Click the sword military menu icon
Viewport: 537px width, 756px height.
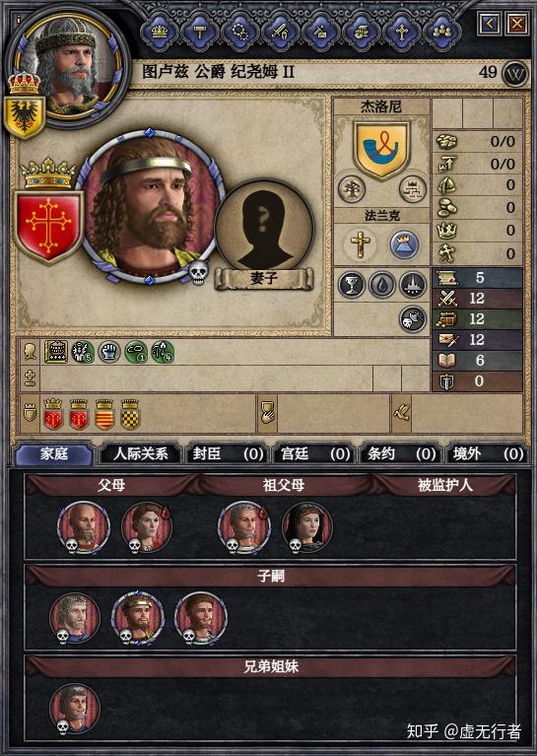point(281,32)
